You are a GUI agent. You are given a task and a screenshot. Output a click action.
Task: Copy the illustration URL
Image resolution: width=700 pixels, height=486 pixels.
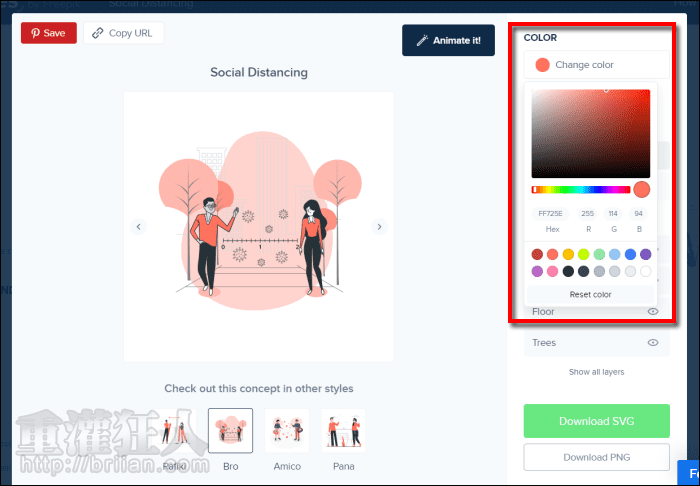coord(121,33)
